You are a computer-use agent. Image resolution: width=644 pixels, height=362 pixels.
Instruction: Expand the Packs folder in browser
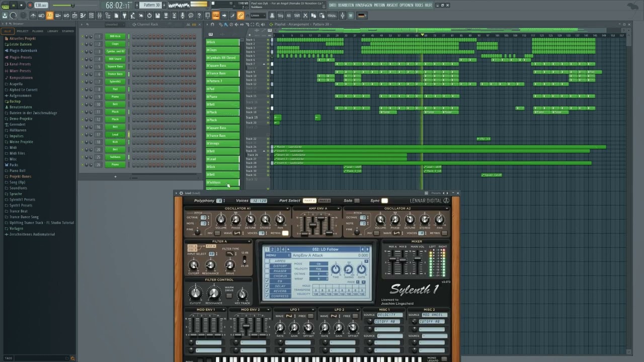click(x=14, y=165)
